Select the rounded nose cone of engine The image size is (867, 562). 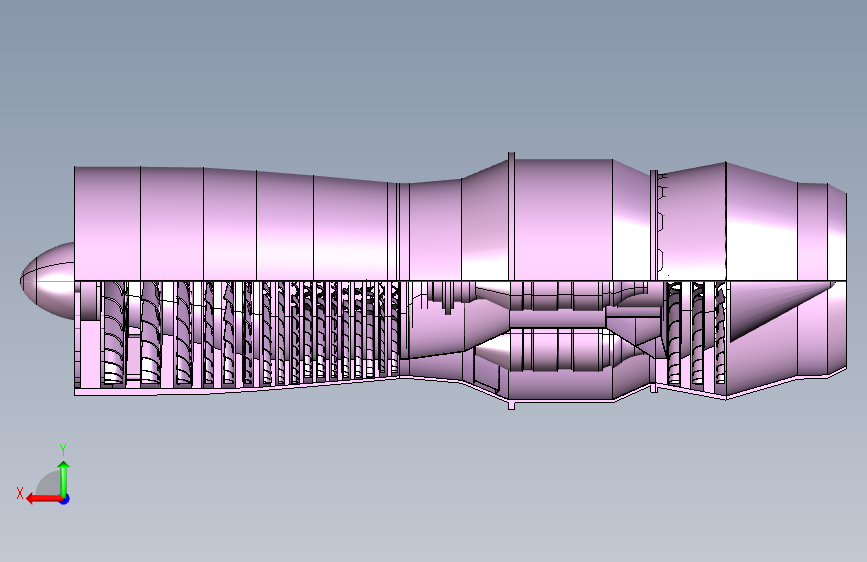[48, 281]
